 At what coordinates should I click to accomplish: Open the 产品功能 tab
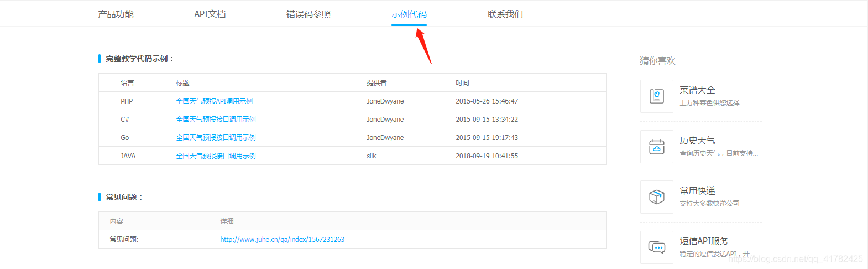pyautogui.click(x=116, y=14)
